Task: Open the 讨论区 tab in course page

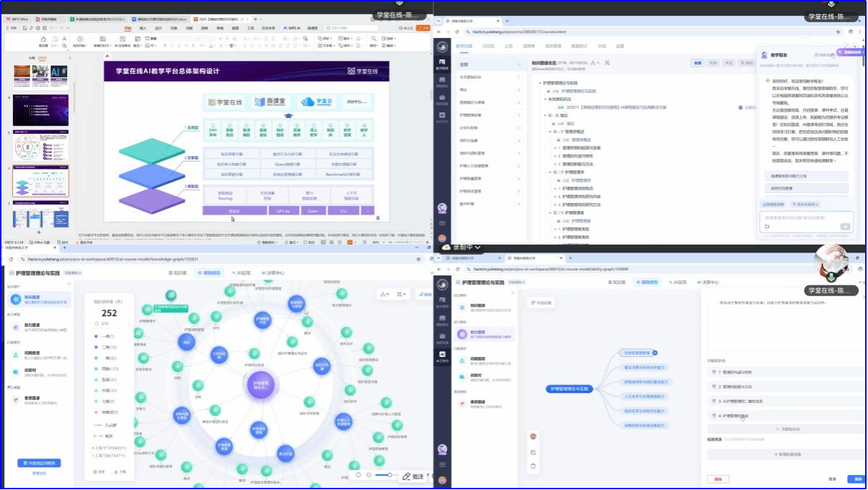Action: pyautogui.click(x=488, y=46)
